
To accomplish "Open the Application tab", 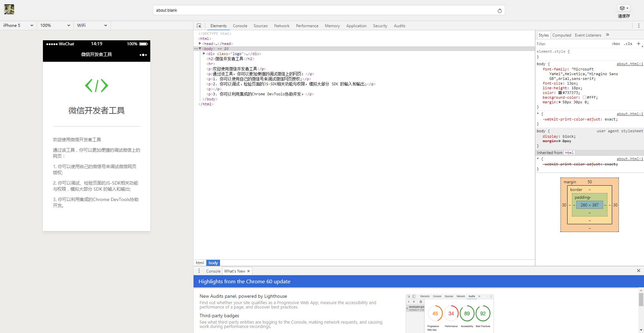I will click(356, 26).
